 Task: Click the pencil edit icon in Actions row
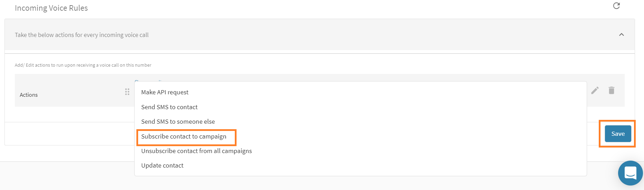tap(595, 91)
